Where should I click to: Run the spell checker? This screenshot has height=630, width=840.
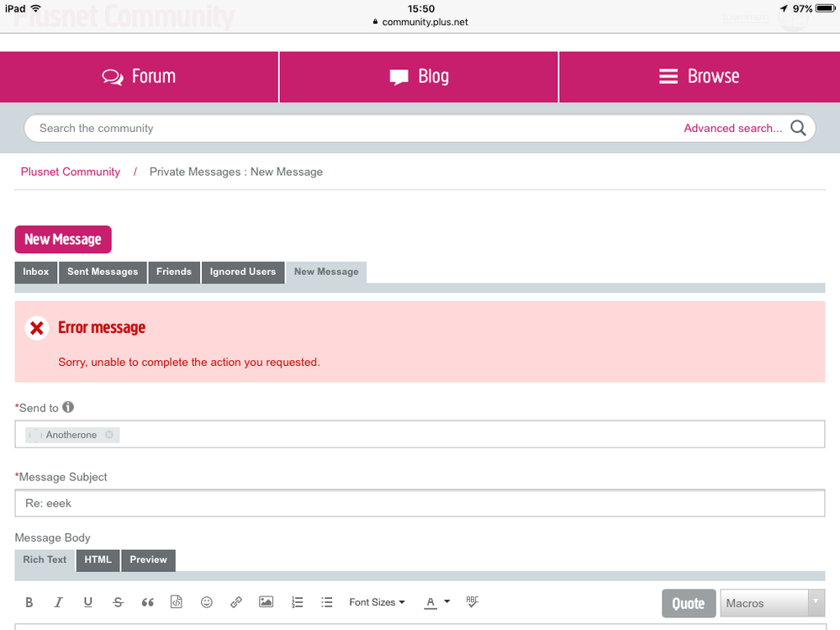tap(472, 602)
